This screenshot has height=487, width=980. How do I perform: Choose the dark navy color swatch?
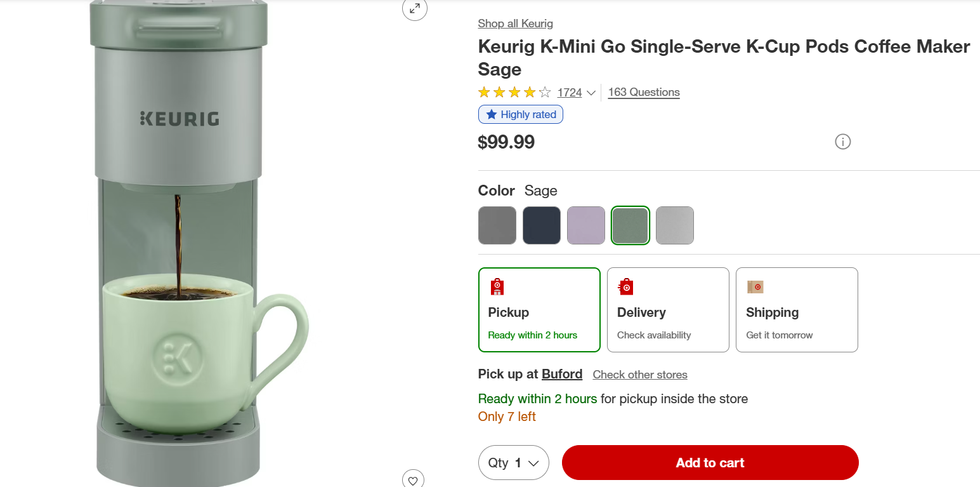point(542,225)
